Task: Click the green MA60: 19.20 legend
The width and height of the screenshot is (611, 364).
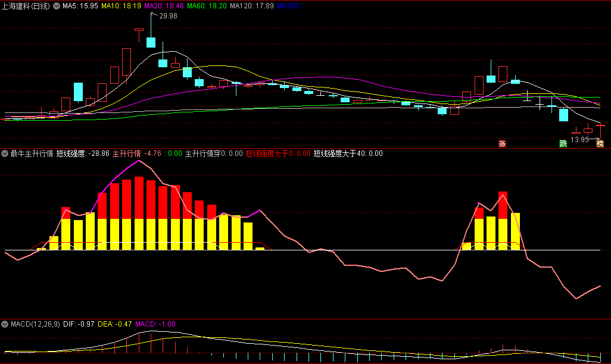Action: [207, 6]
